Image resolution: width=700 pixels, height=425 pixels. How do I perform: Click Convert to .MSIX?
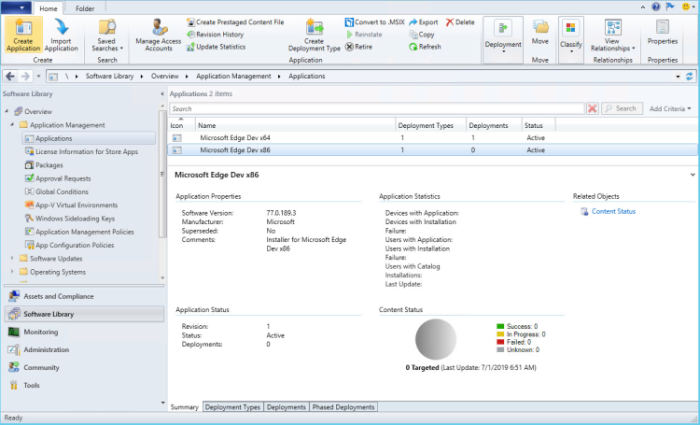pos(375,22)
